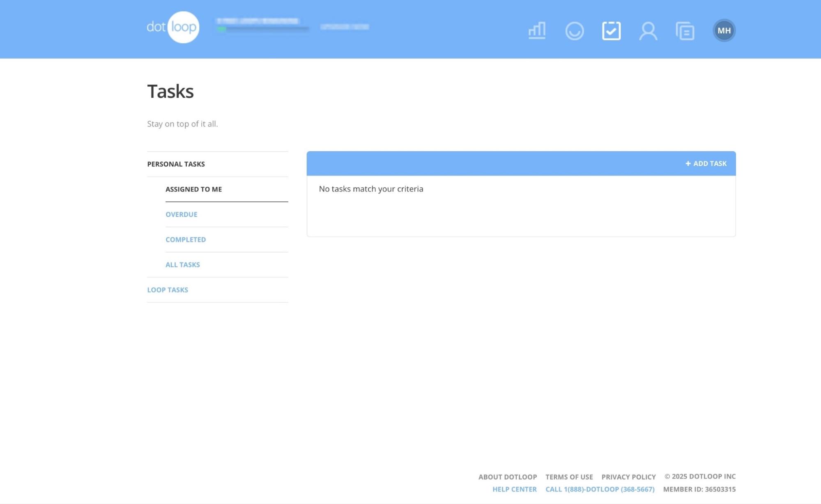Screen dimensions: 821x504
Task: Select the ASSIGNED TO ME filter
Action: tap(193, 189)
